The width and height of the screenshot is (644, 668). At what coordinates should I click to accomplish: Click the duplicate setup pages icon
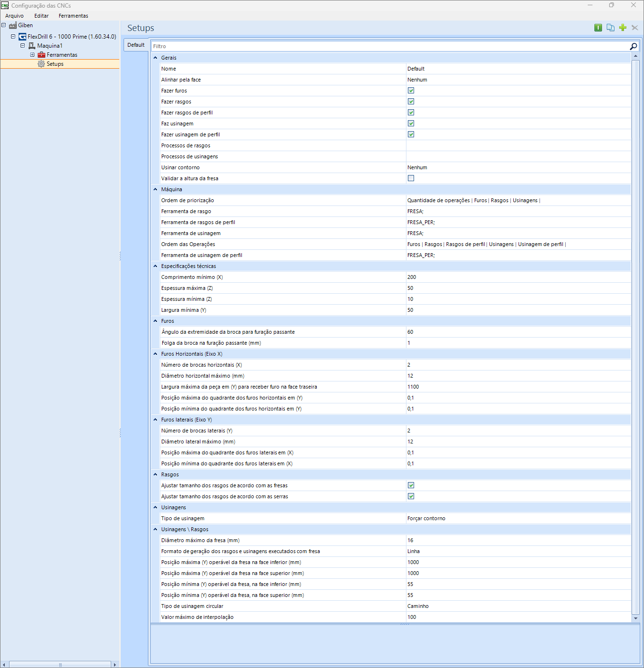tap(611, 28)
